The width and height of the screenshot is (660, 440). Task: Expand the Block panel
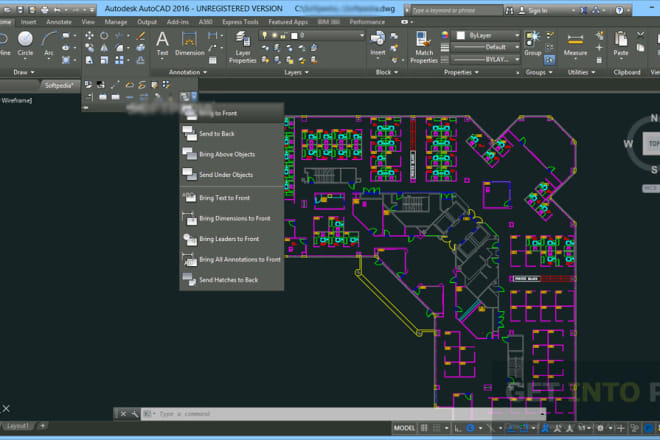[x=386, y=72]
